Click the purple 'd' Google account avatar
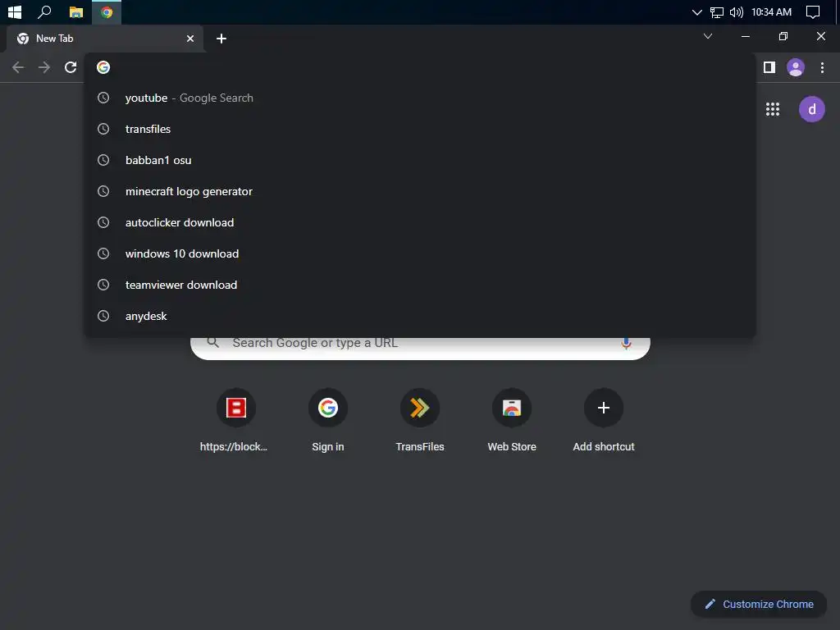The height and width of the screenshot is (630, 840). (x=812, y=109)
